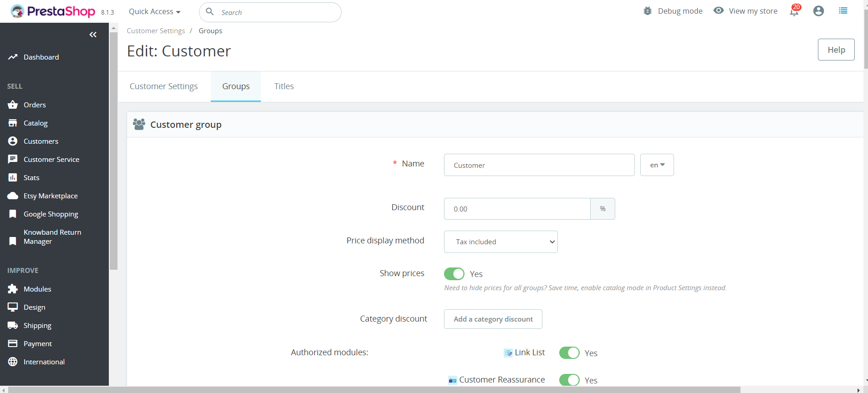Image resolution: width=868 pixels, height=393 pixels.
Task: Click the International globe icon
Action: pyautogui.click(x=13, y=362)
